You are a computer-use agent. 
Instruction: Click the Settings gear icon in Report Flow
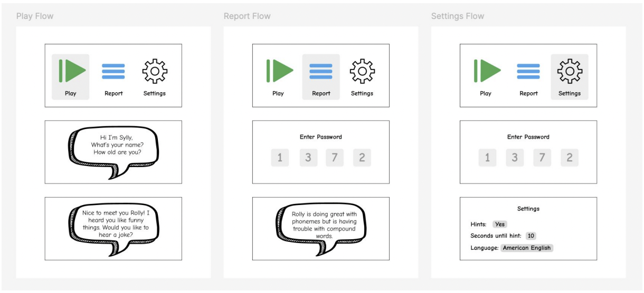click(362, 71)
